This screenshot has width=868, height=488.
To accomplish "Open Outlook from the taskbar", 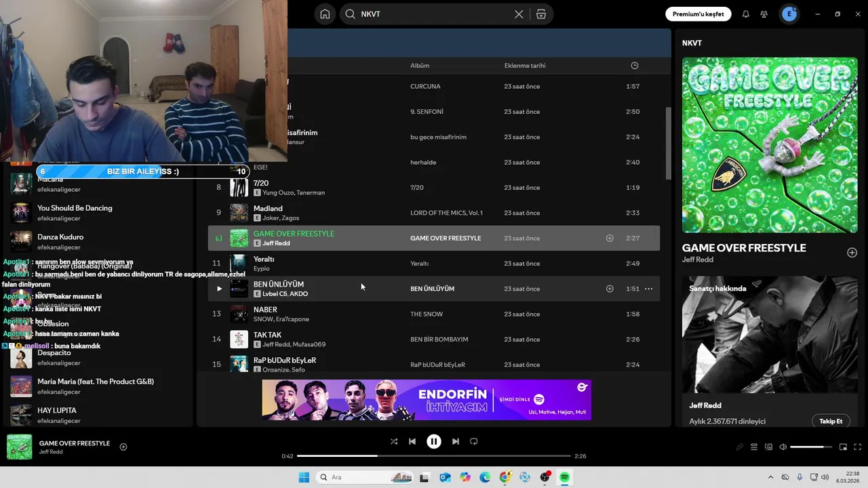I will point(445,478).
